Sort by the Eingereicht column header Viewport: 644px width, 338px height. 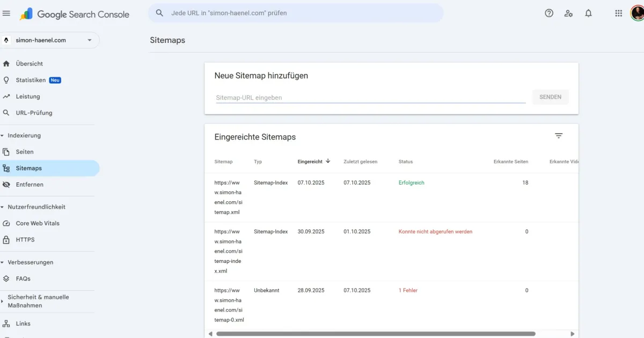(314, 161)
